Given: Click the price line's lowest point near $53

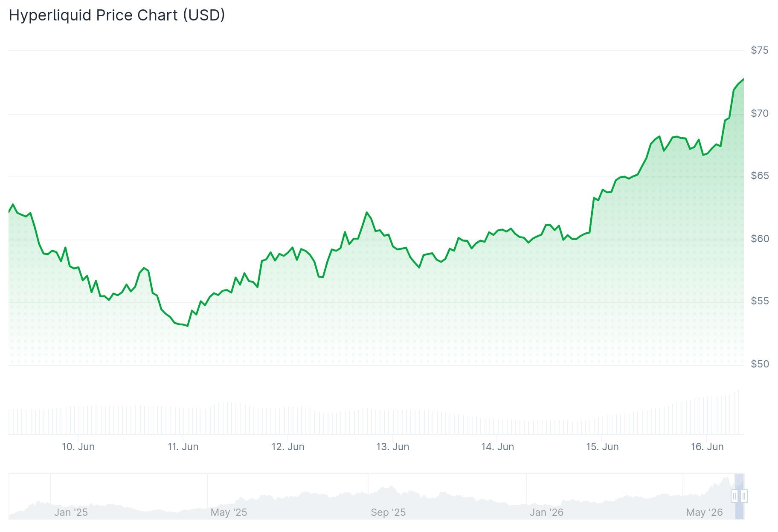Looking at the screenshot, I should [188, 326].
